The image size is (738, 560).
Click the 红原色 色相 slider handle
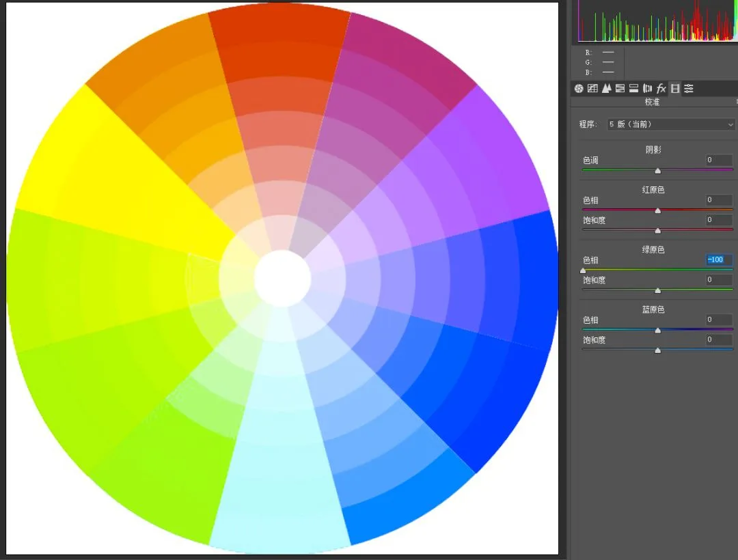(x=658, y=210)
